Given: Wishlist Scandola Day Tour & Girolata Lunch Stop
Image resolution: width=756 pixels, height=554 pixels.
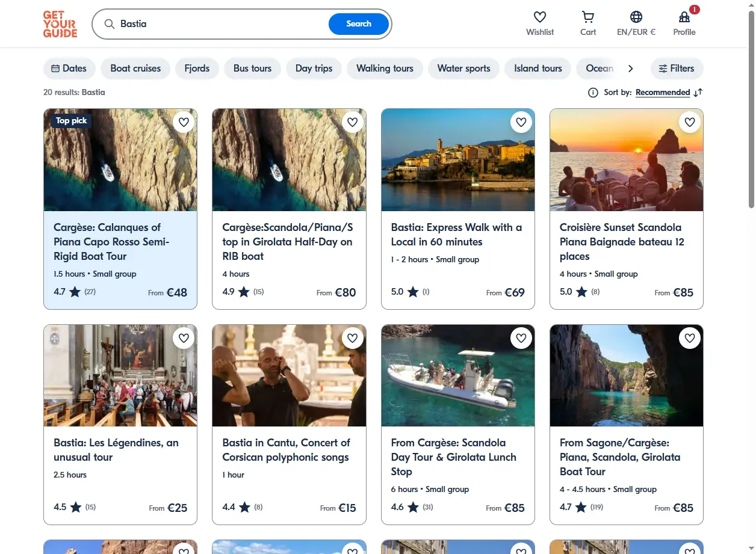Looking at the screenshot, I should tap(521, 338).
